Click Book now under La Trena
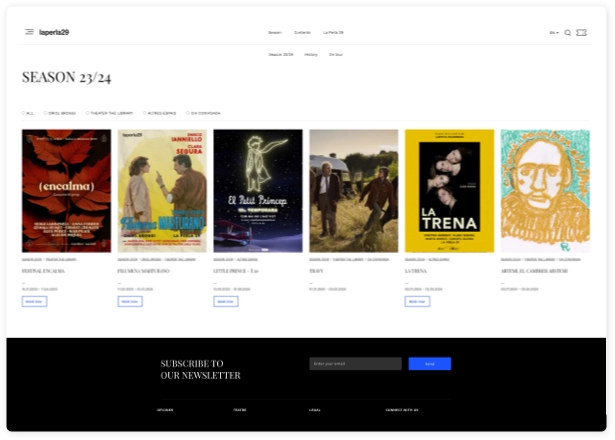The width and height of the screenshot is (615, 440). coord(417,301)
